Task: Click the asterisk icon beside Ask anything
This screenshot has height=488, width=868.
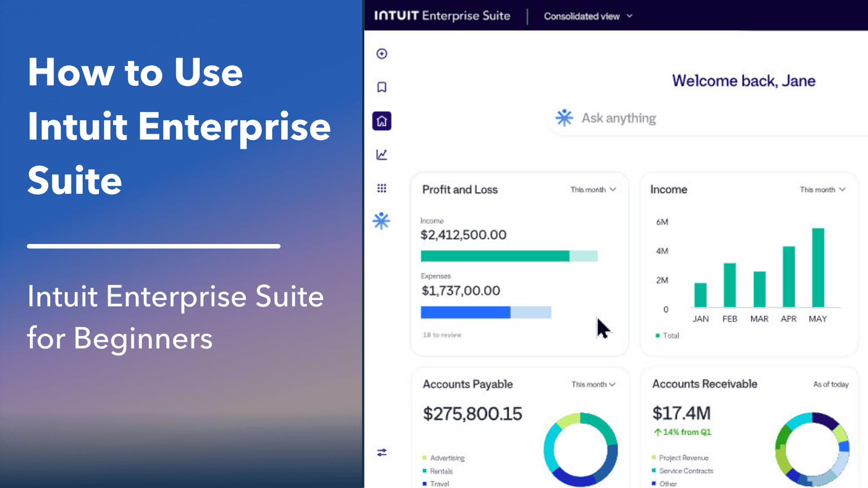Action: click(564, 117)
